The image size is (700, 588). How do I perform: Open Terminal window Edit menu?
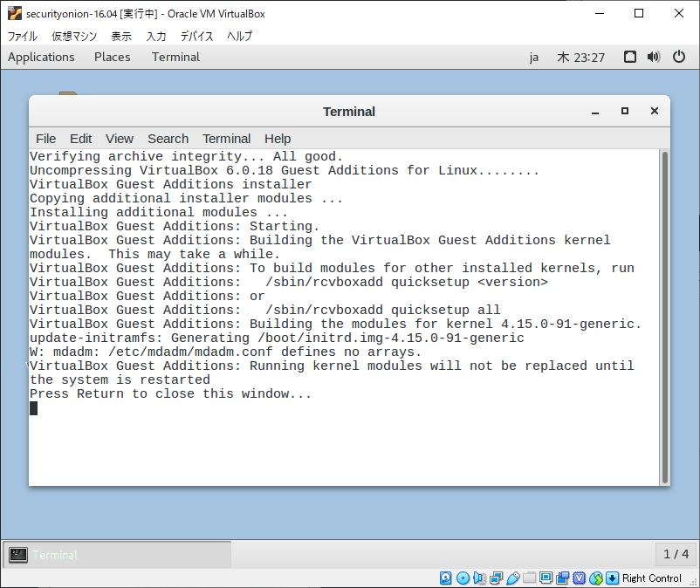pyautogui.click(x=81, y=139)
